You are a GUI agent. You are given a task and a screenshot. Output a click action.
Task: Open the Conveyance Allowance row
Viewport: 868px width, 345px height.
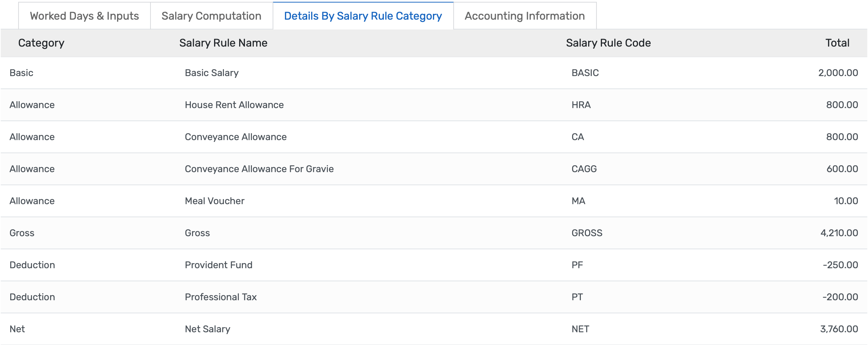coord(236,136)
